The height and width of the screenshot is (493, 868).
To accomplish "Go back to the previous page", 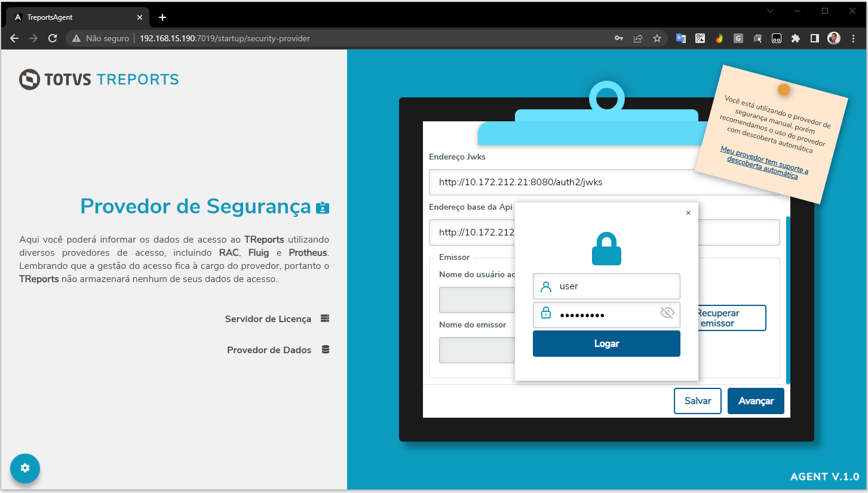I will coord(15,38).
